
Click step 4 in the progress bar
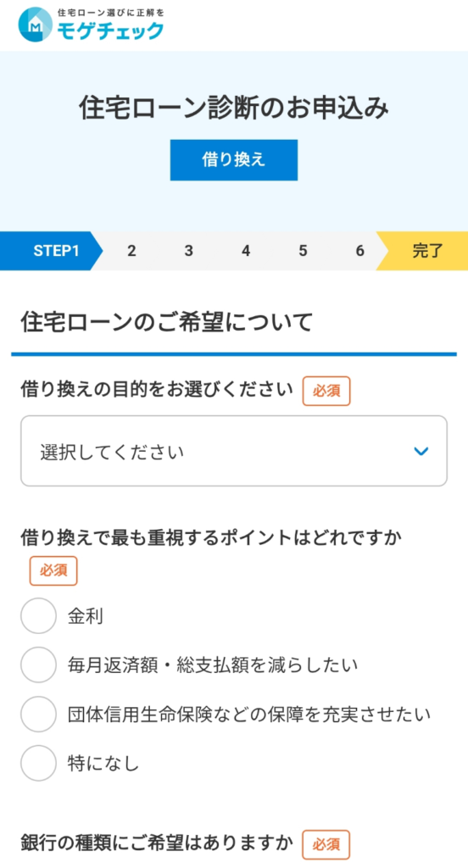click(x=246, y=251)
